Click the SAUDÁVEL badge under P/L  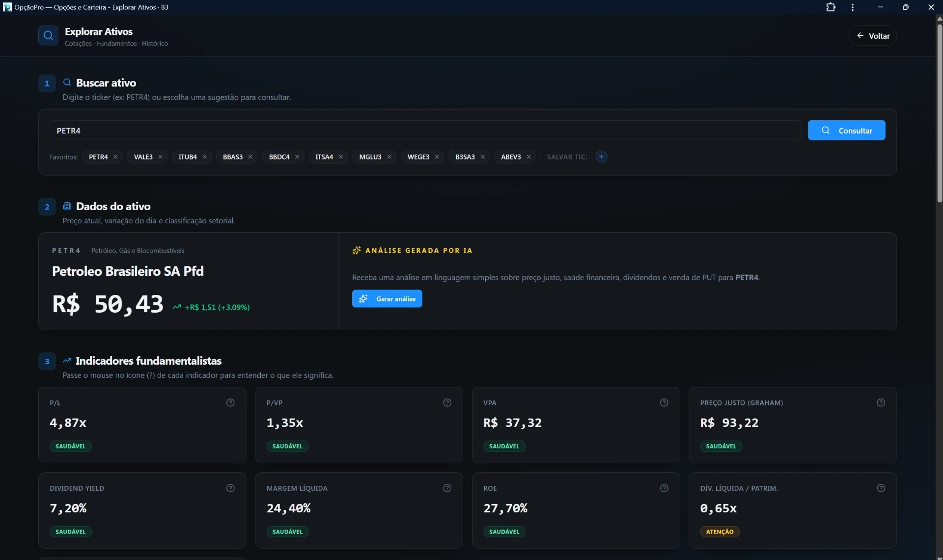[70, 447]
